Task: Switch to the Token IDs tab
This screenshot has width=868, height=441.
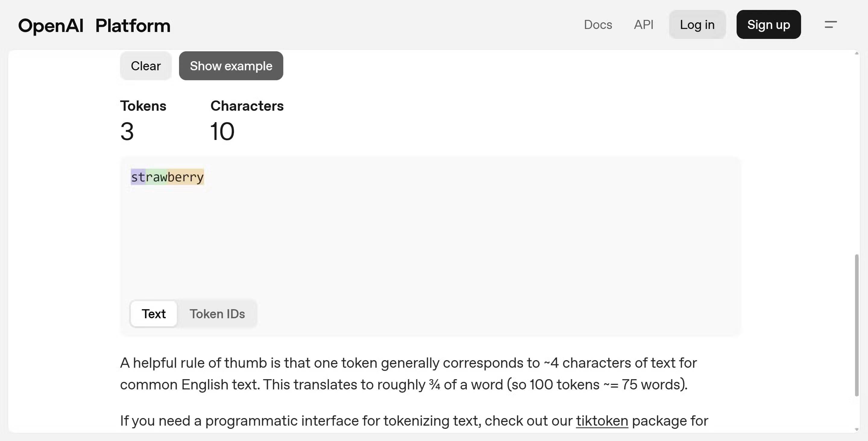Action: [x=217, y=314]
